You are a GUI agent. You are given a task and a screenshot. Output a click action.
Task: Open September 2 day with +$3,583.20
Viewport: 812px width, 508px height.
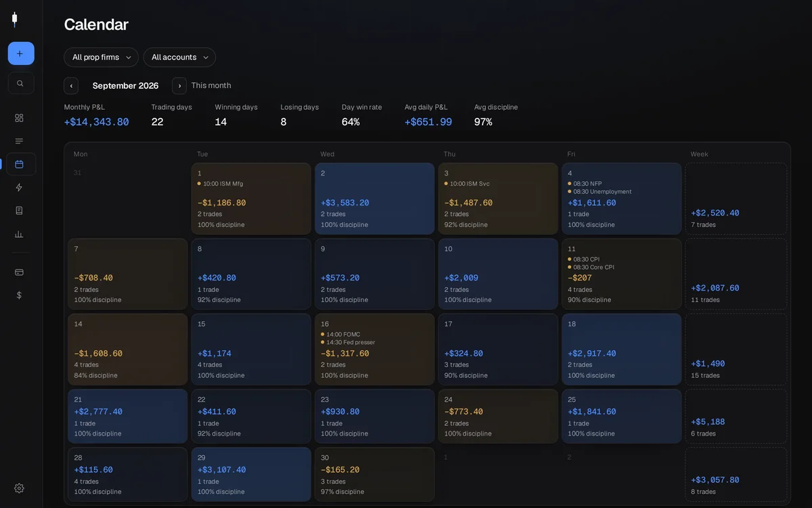[374, 198]
